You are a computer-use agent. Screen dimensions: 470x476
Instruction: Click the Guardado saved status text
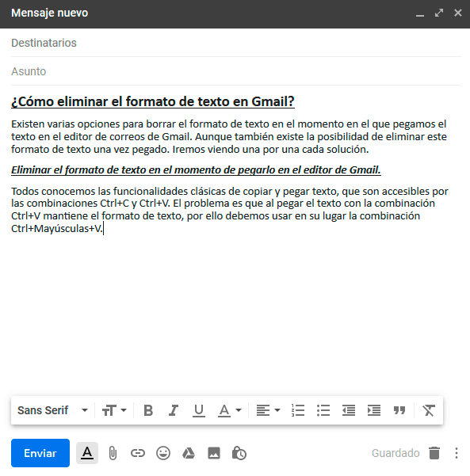395,453
